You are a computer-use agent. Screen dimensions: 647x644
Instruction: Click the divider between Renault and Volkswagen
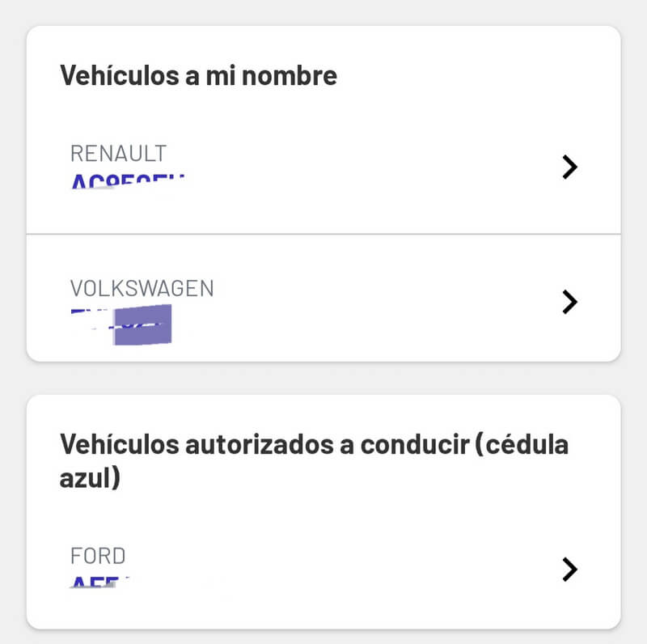[x=323, y=235]
